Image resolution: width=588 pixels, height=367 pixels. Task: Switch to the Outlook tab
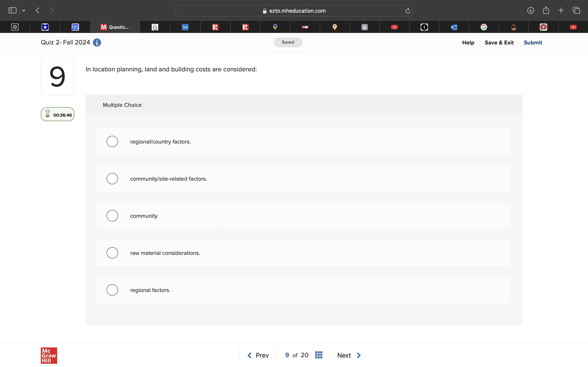point(454,27)
